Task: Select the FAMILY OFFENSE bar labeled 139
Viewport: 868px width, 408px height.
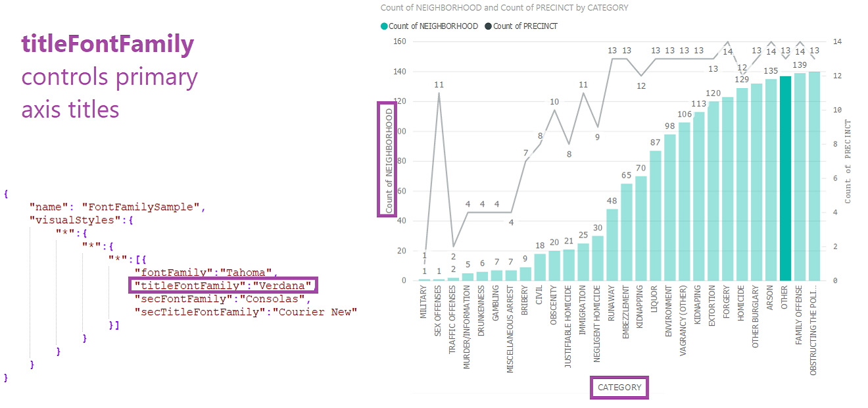Action: coord(800,177)
